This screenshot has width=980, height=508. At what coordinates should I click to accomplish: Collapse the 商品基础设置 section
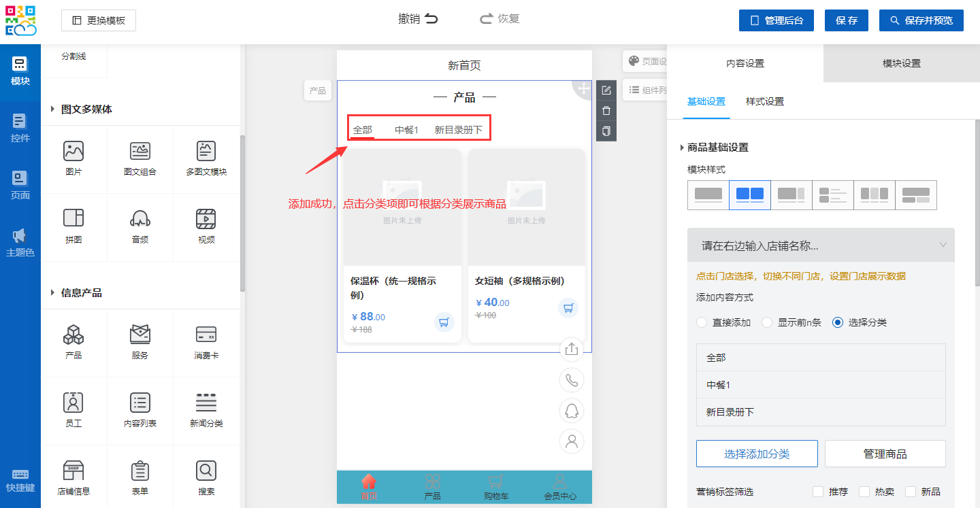pos(683,148)
